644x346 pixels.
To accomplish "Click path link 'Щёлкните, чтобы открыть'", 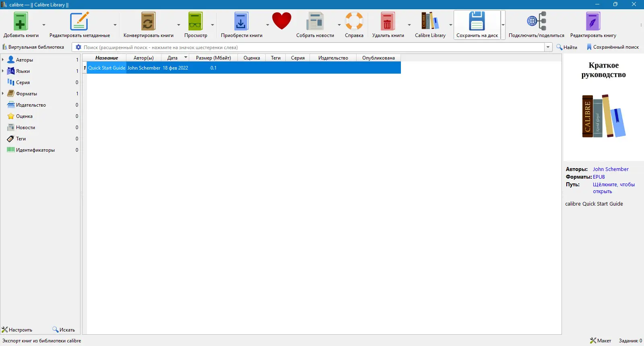I will coord(614,188).
